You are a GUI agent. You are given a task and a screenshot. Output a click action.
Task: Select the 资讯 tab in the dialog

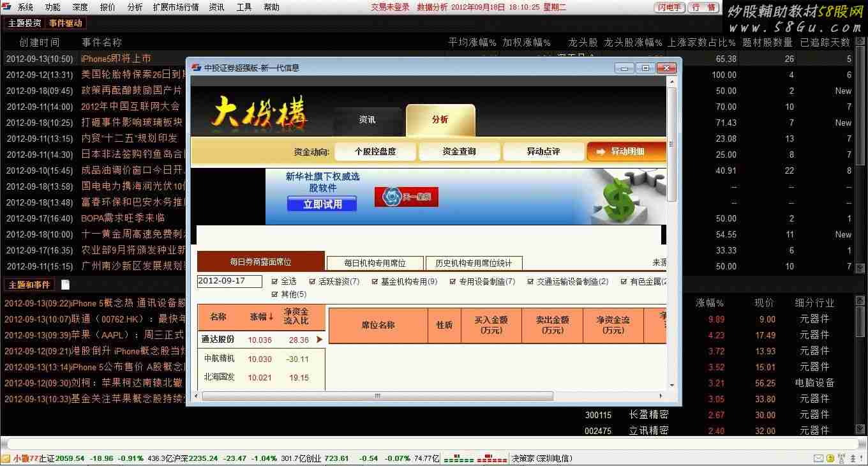[x=367, y=120]
